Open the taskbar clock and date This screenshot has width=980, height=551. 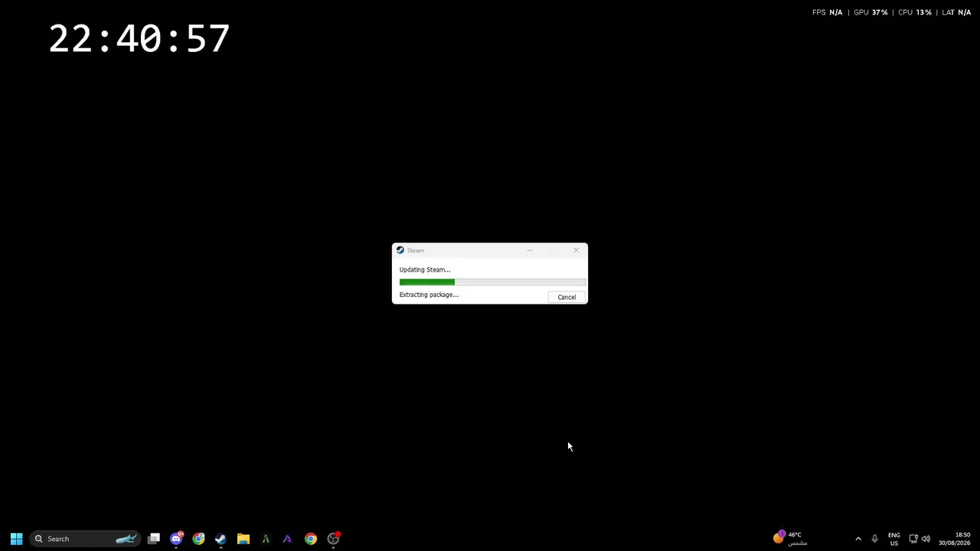[x=955, y=539]
